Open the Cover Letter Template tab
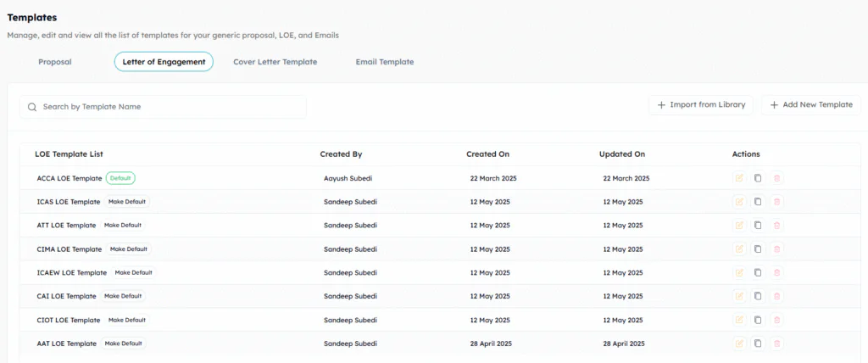The height and width of the screenshot is (363, 868). click(x=275, y=62)
